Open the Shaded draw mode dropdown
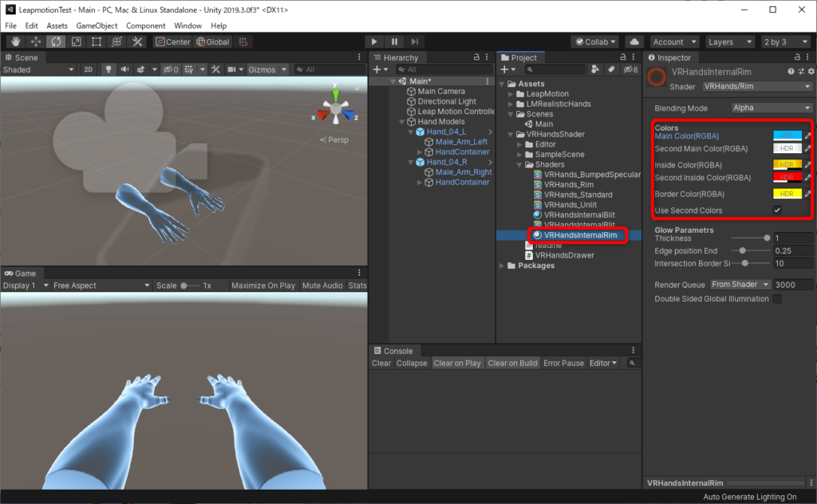 tap(38, 69)
